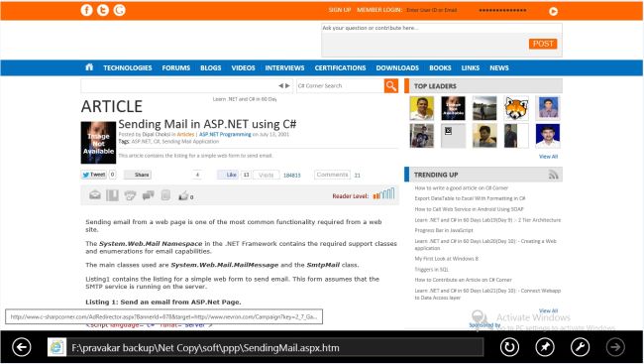Open the red panda leader avatar
Image resolution: width=644 pixels, height=364 pixels.
pyautogui.click(x=516, y=108)
